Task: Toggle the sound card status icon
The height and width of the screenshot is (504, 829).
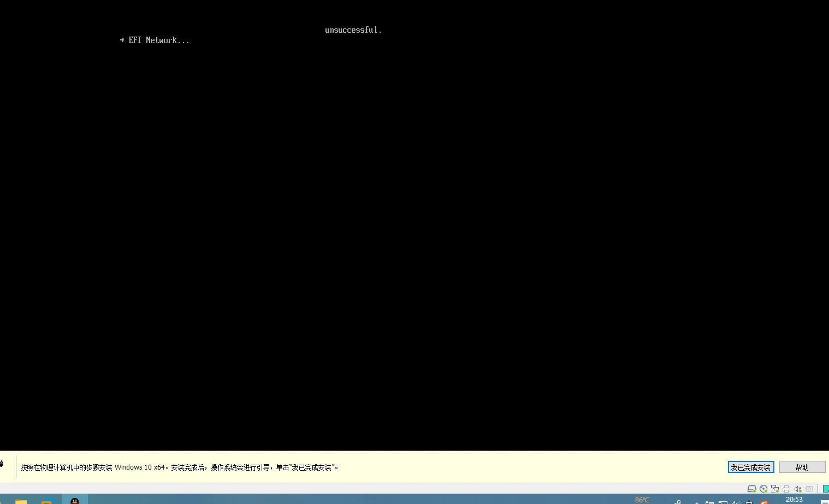Action: (798, 489)
